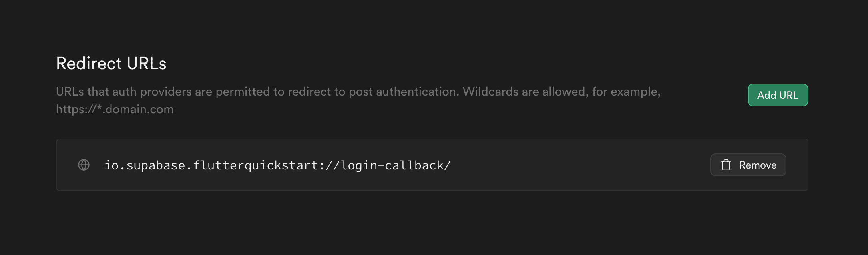Select the globe icon in the URL row

84,165
